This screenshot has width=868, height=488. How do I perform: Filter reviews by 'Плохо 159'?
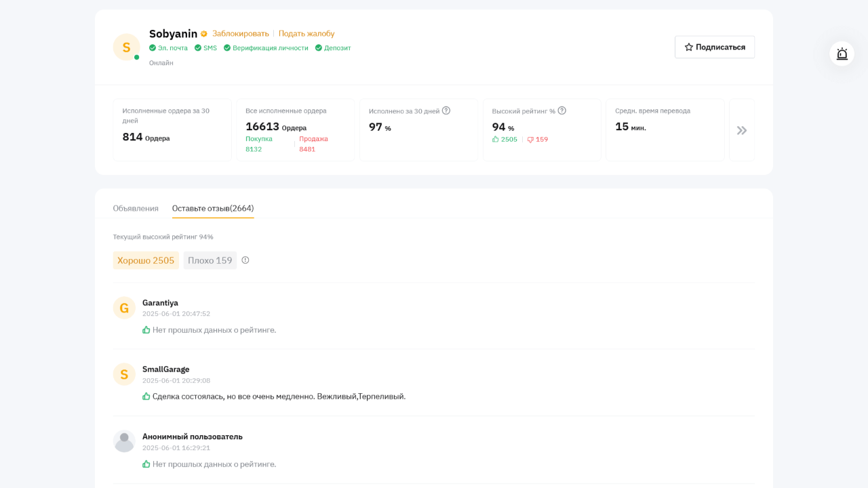click(x=210, y=260)
